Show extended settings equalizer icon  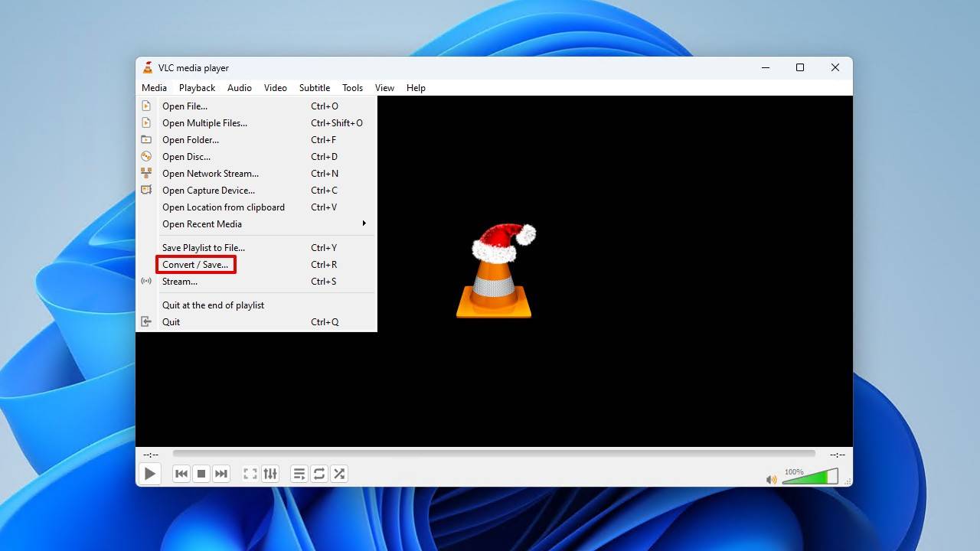tap(270, 474)
